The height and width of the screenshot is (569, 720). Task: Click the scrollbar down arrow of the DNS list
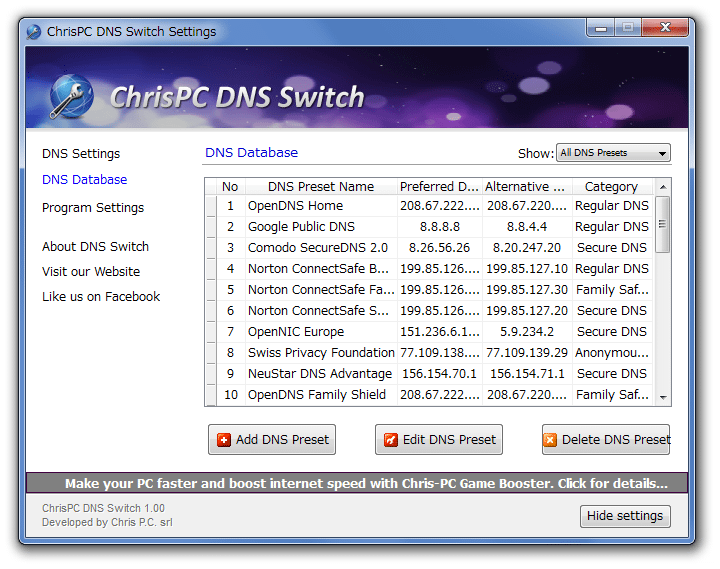click(663, 398)
